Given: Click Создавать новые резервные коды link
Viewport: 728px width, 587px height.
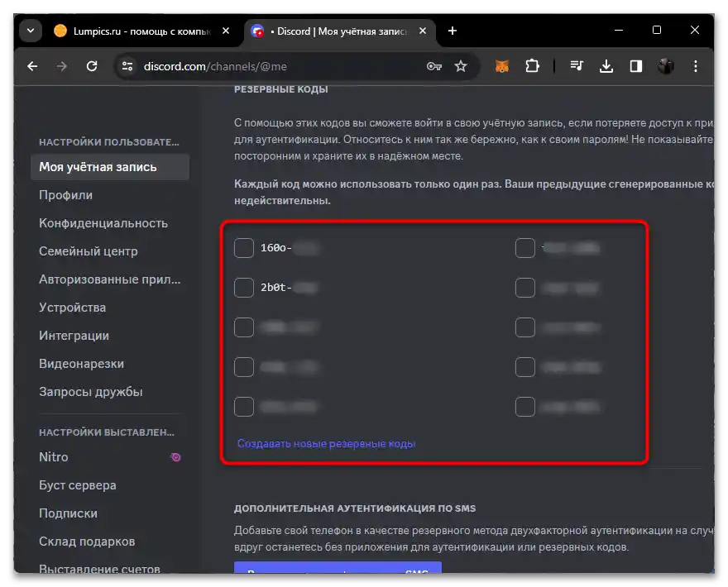Looking at the screenshot, I should point(327,444).
